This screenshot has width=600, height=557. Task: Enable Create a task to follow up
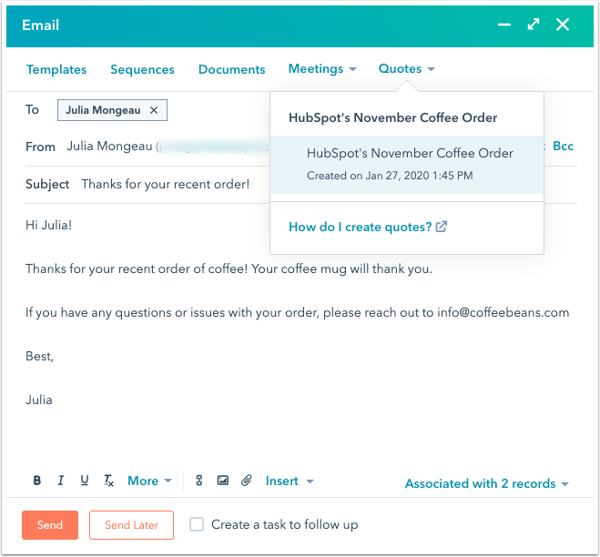point(197,524)
